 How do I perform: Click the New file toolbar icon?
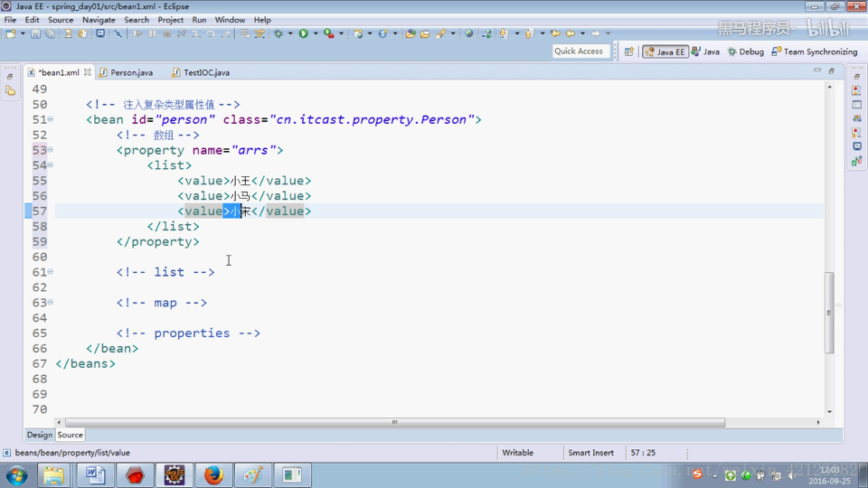[11, 33]
